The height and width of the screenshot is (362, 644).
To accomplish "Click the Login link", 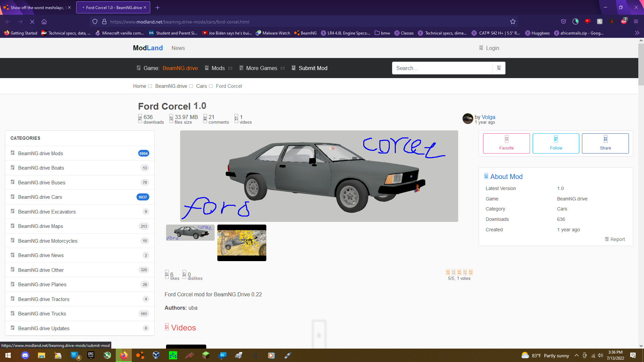I will pos(489,48).
